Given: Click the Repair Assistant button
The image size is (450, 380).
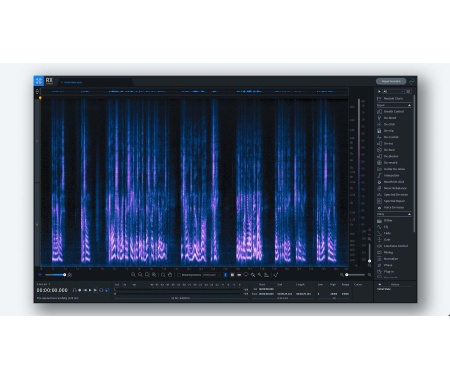Looking at the screenshot, I should [391, 81].
